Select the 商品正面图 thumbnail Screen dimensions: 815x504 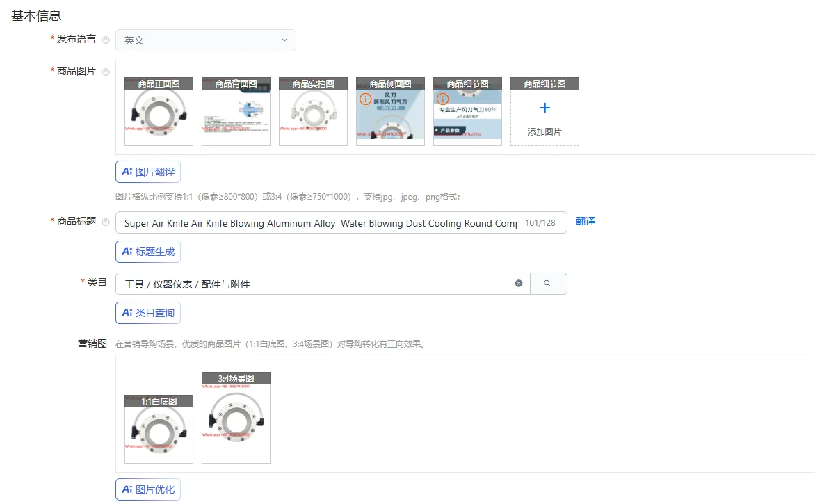158,111
